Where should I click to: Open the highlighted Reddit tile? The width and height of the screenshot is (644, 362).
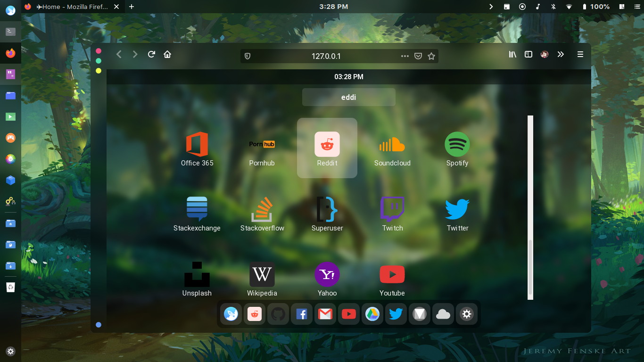pyautogui.click(x=327, y=148)
